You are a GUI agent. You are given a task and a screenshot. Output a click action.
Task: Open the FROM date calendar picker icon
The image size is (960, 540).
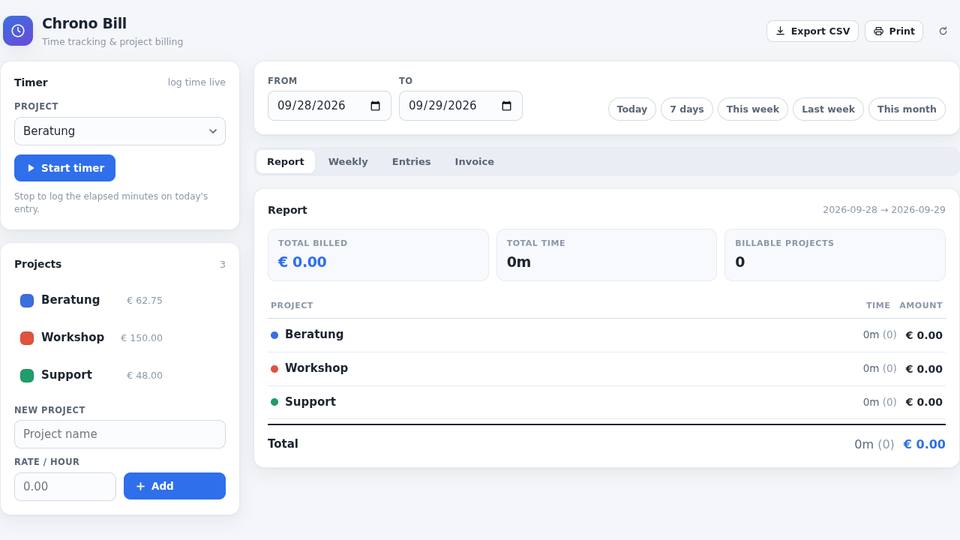pyautogui.click(x=375, y=106)
